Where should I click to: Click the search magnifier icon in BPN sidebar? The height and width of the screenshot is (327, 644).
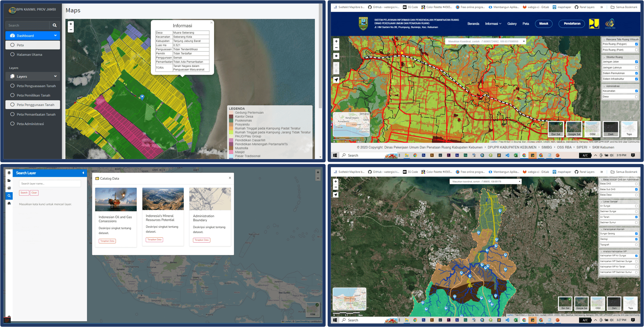point(54,25)
